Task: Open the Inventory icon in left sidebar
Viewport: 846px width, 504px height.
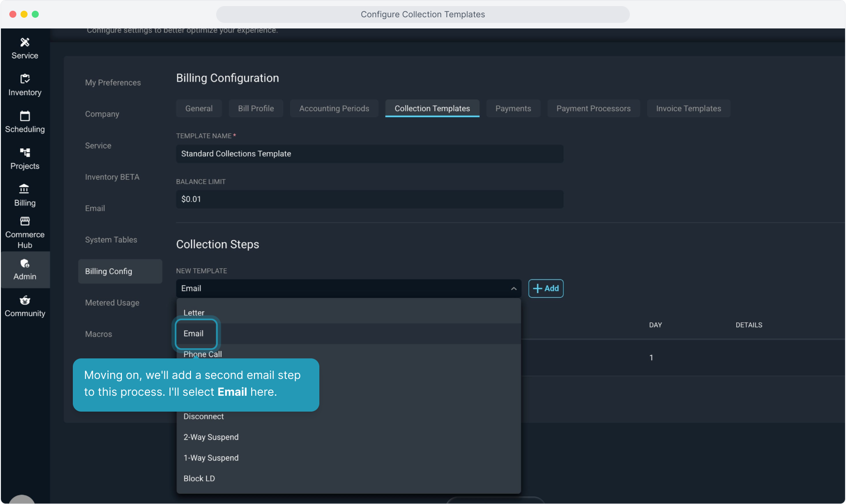Action: click(25, 79)
